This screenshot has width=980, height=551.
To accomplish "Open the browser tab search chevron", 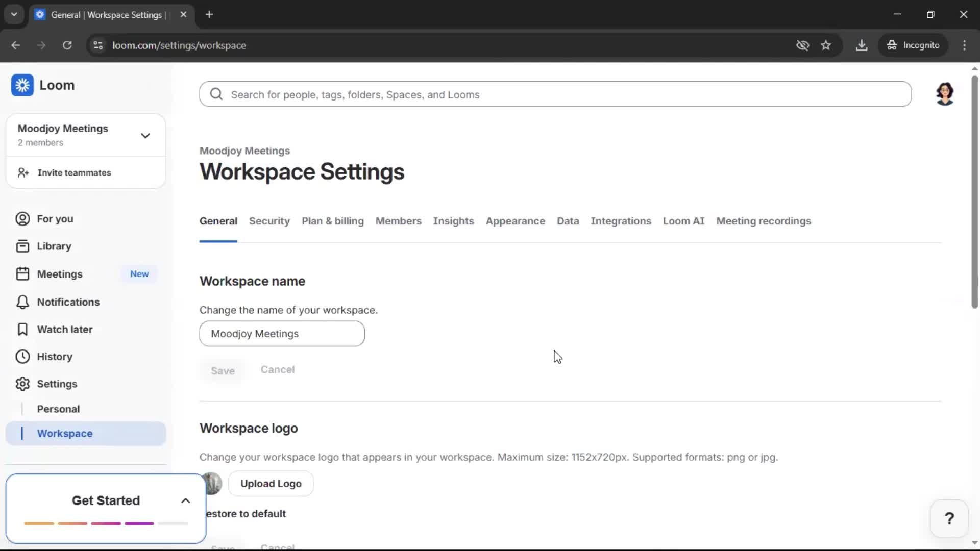I will [x=14, y=14].
